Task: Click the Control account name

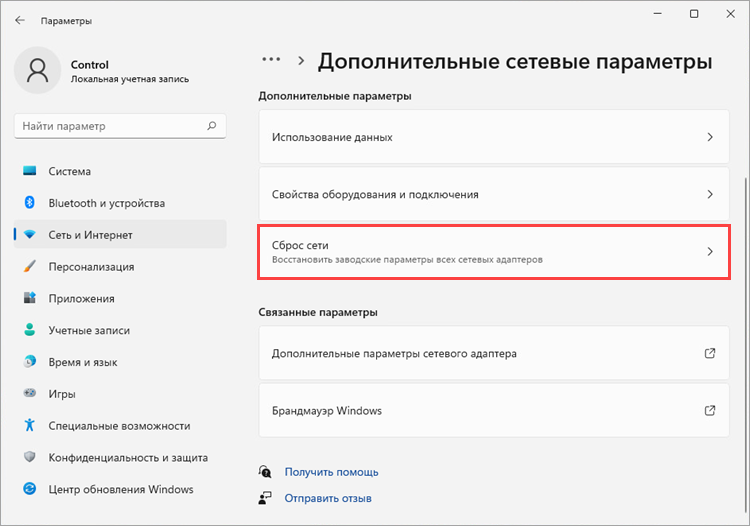Action: click(89, 65)
